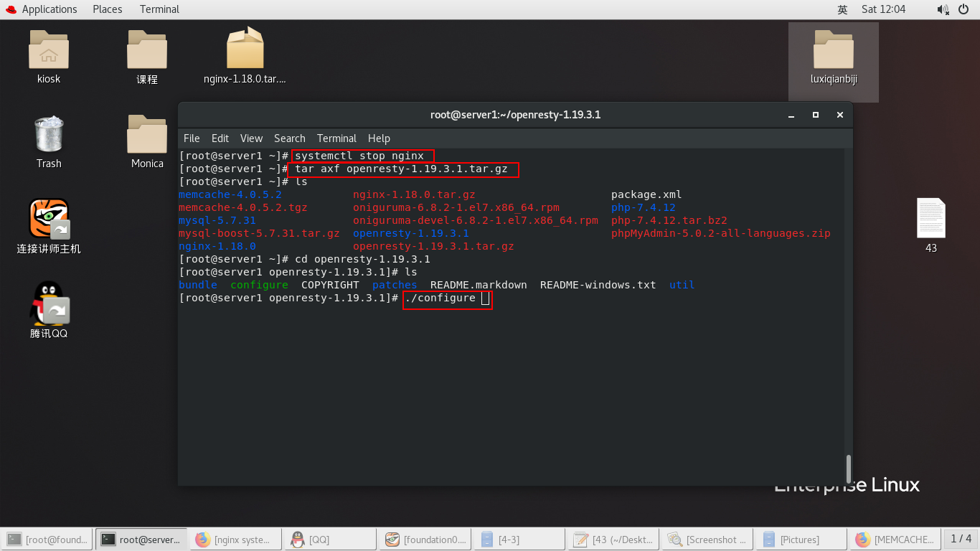Switch to [4-3] taskbar window
The image size is (980, 551).
pyautogui.click(x=519, y=539)
